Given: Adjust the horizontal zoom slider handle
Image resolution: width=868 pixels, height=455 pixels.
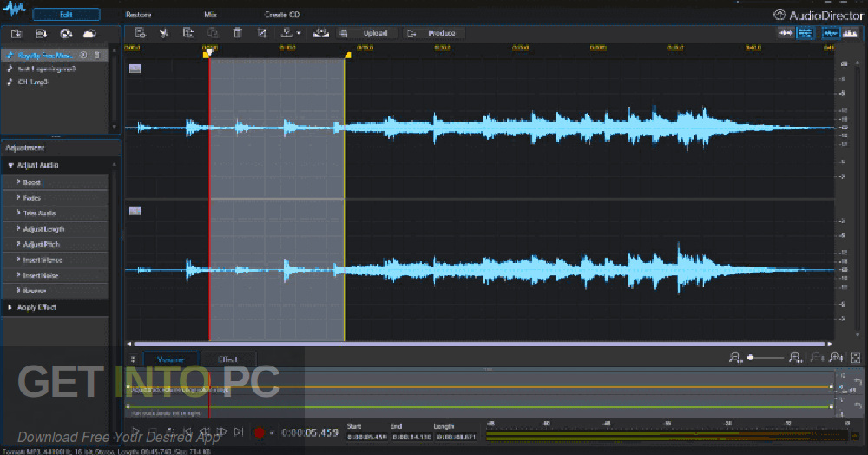Looking at the screenshot, I should click(x=751, y=358).
